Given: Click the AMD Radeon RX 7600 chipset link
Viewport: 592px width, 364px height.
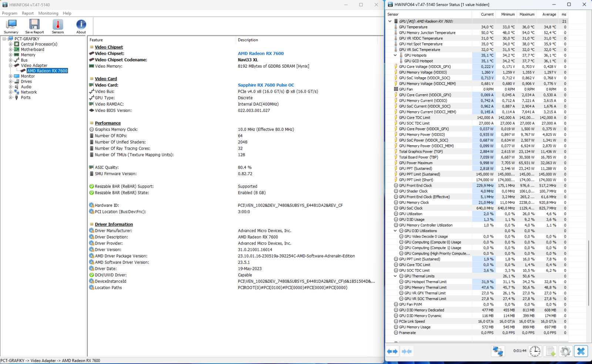Looking at the screenshot, I should click(261, 54).
